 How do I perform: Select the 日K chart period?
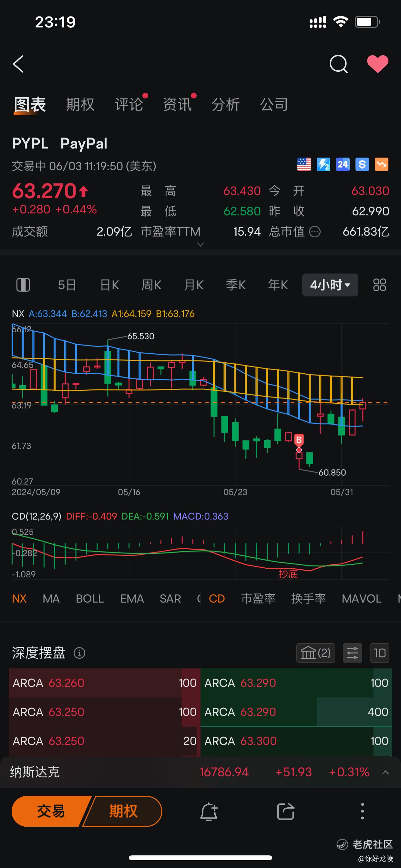pyautogui.click(x=109, y=285)
